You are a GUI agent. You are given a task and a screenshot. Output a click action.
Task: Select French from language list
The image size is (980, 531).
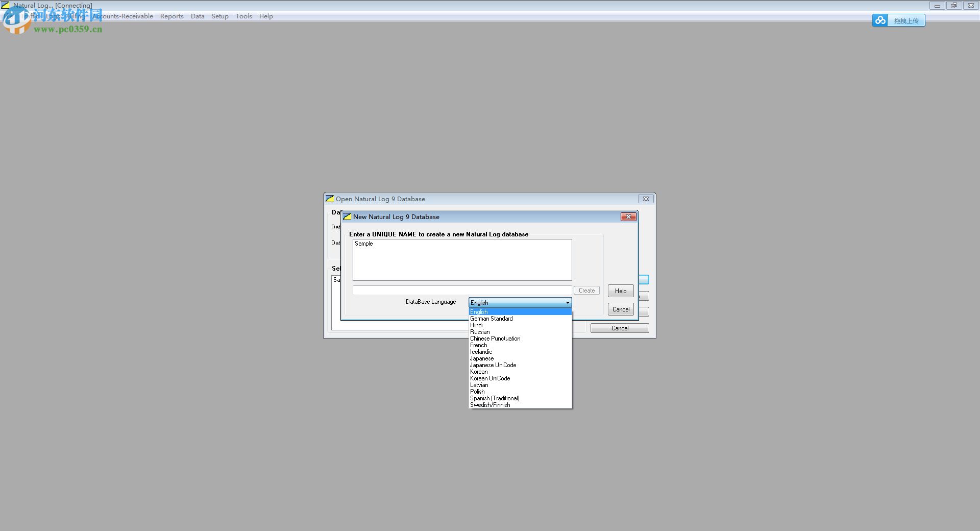pos(520,345)
